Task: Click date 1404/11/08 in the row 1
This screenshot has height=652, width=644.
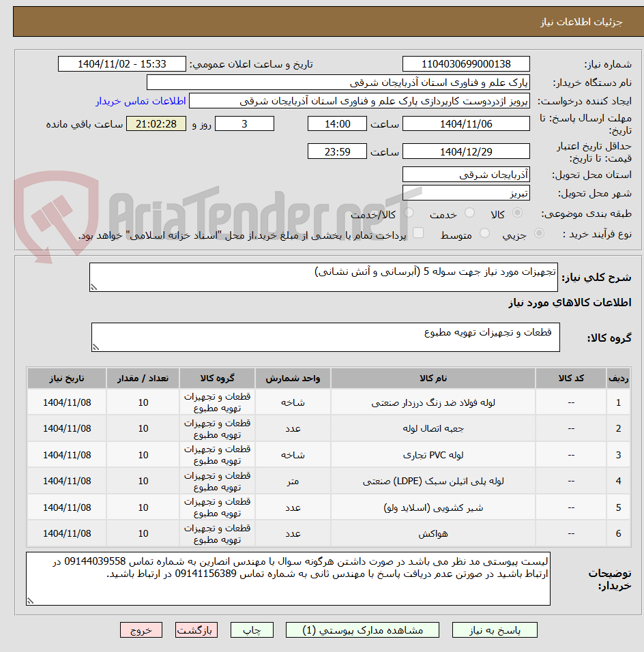Action: pyautogui.click(x=67, y=402)
